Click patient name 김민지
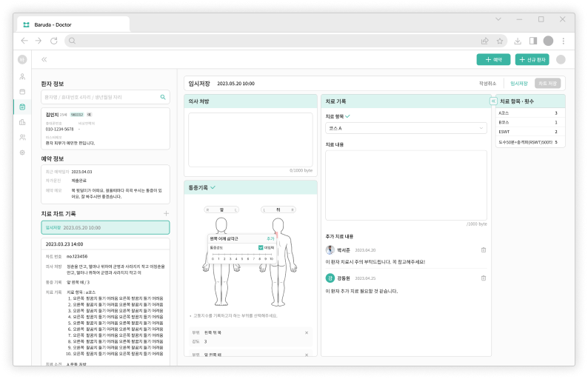 [52, 114]
